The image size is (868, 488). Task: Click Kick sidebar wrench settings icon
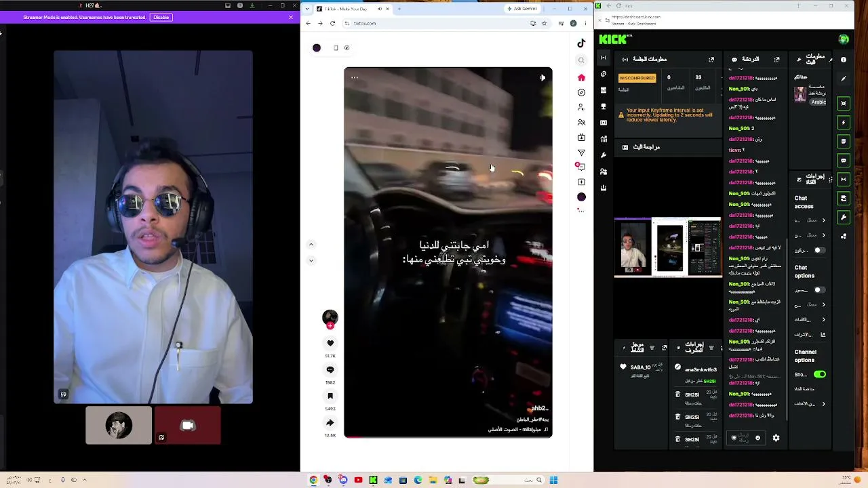click(604, 155)
